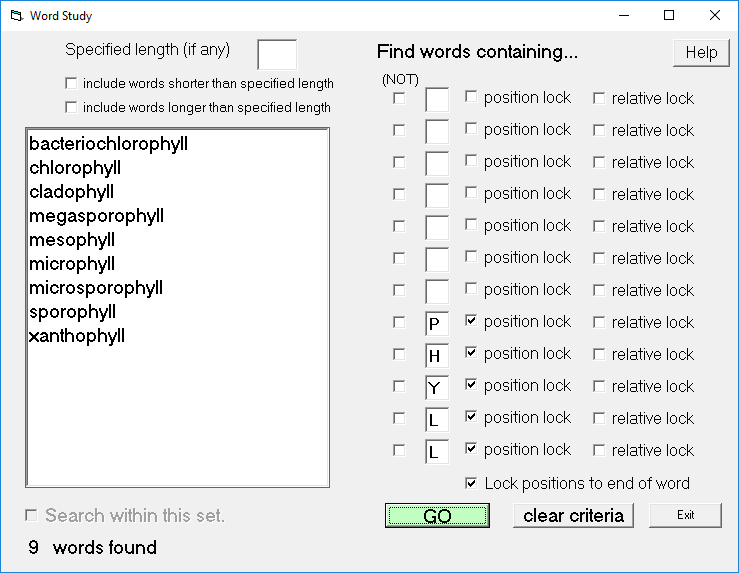
Task: Click the green GO button
Action: pyautogui.click(x=437, y=516)
